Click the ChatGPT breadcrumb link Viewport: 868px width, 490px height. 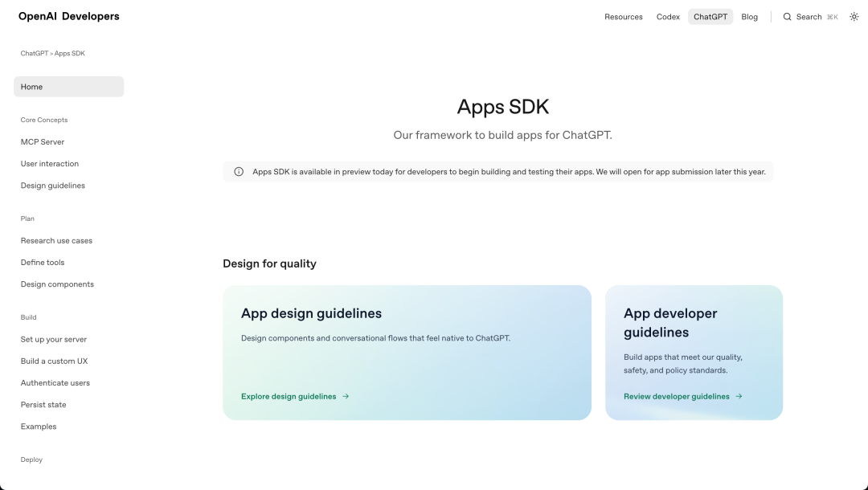[x=34, y=54]
